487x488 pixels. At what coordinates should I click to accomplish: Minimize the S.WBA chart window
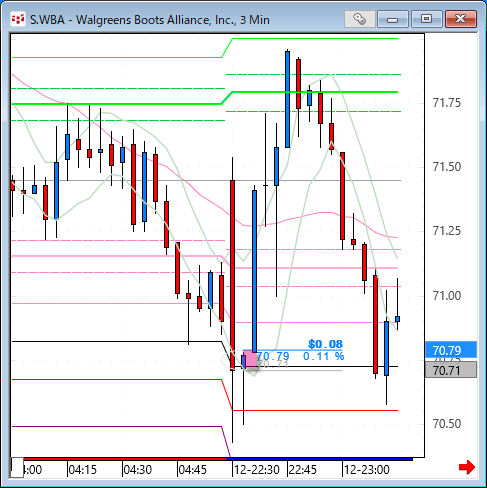(x=393, y=19)
